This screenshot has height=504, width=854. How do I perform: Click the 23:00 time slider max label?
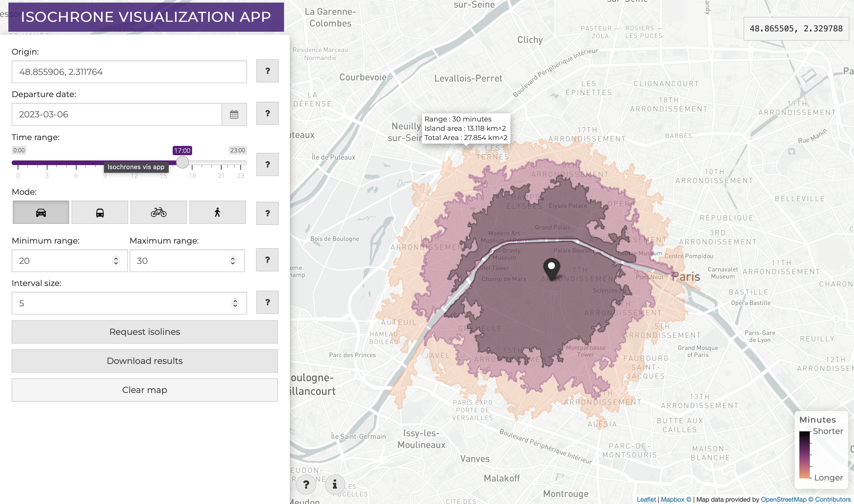point(238,150)
